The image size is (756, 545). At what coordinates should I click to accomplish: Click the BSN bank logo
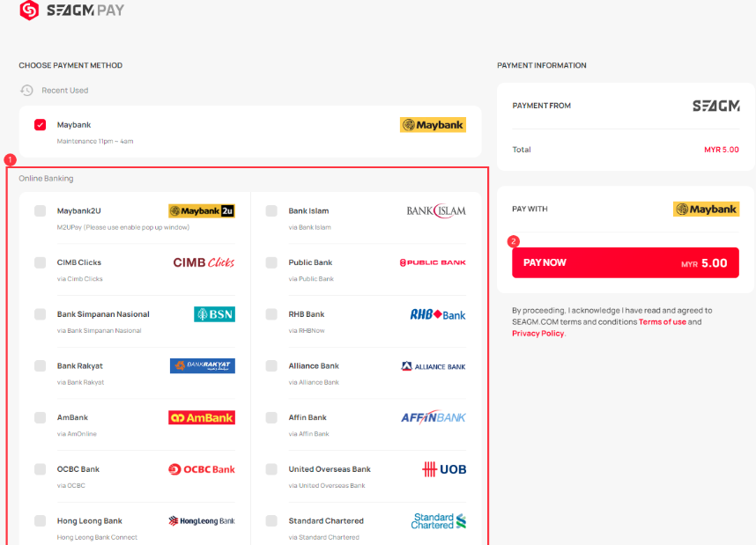click(214, 314)
